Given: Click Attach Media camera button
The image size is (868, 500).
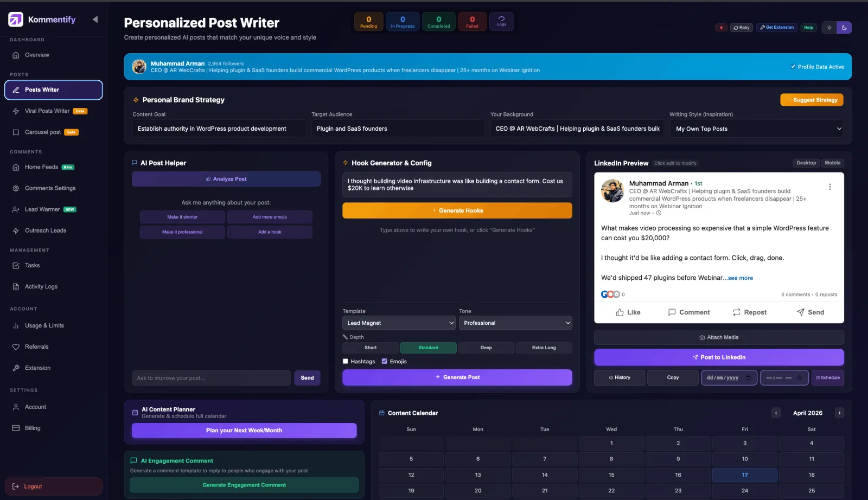Looking at the screenshot, I should pos(719,337).
